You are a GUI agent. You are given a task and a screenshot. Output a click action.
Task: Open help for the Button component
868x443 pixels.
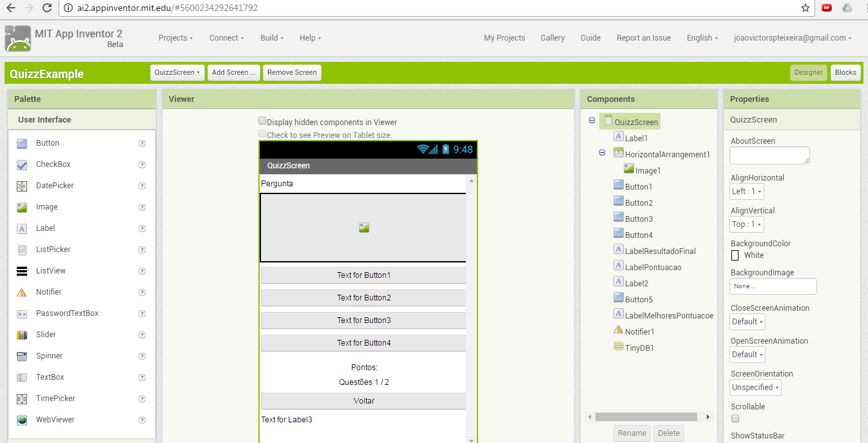(142, 144)
